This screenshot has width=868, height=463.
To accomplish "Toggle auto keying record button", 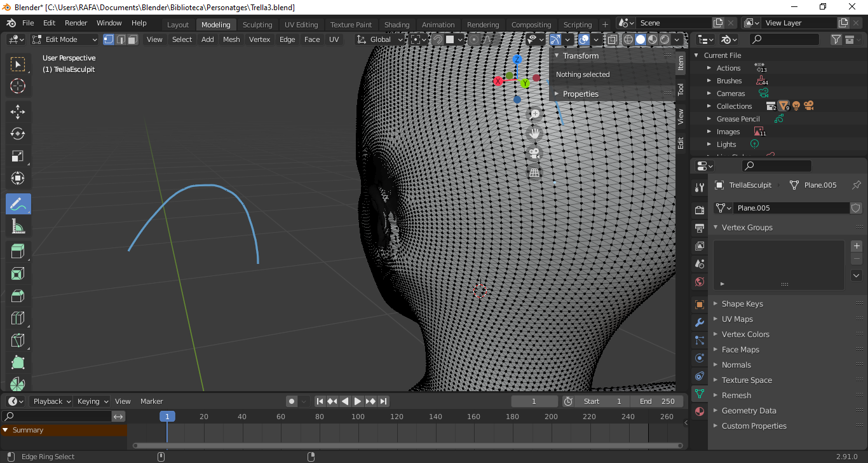I will click(292, 401).
